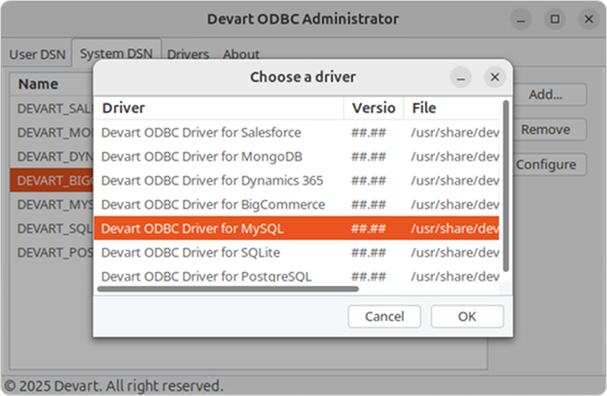Minimize the Choose a driver dialog
607x396 pixels.
click(461, 77)
